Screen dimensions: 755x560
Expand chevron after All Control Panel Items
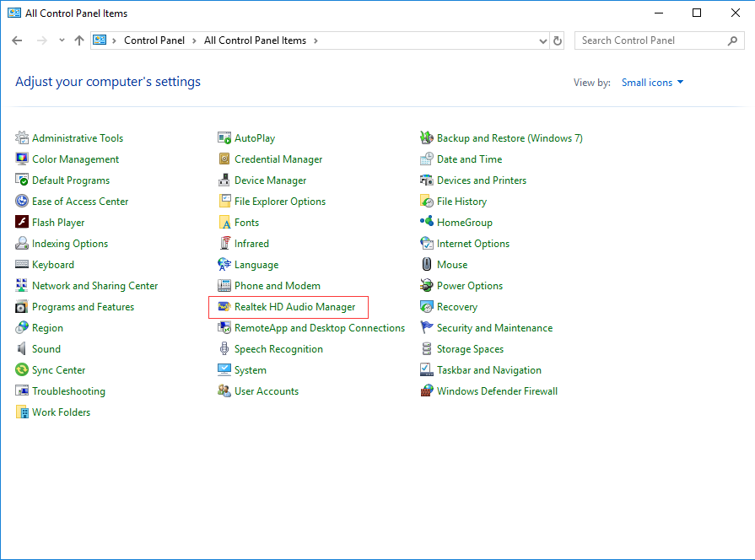(x=315, y=40)
